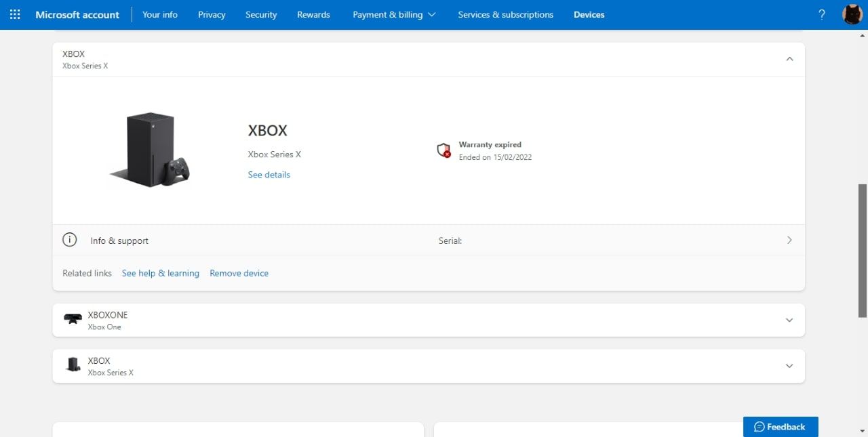Expand the bottom XBOX Series X card
Image resolution: width=868 pixels, height=437 pixels.
tap(789, 366)
